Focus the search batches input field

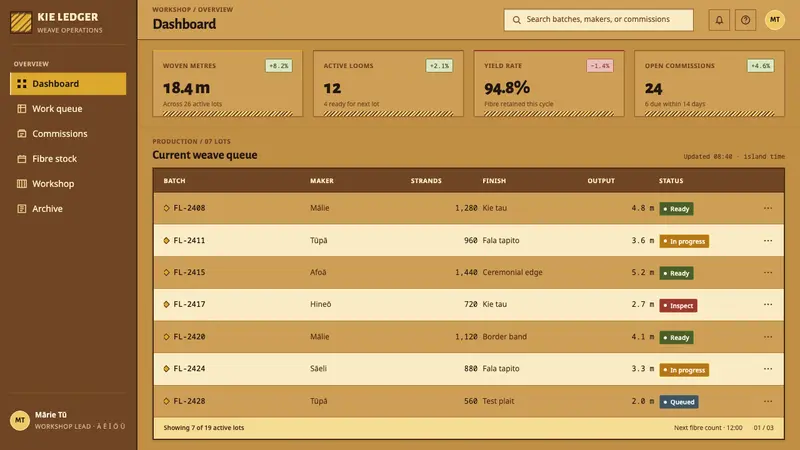coord(598,20)
